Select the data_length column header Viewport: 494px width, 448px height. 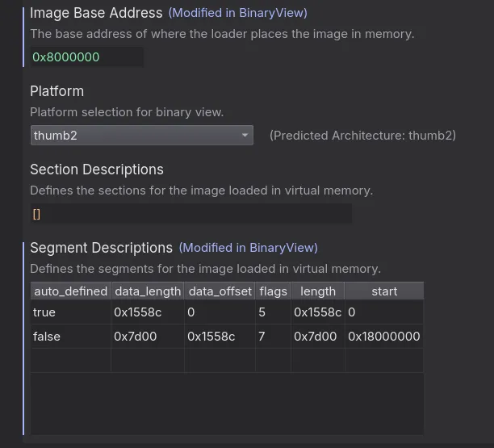click(x=148, y=291)
